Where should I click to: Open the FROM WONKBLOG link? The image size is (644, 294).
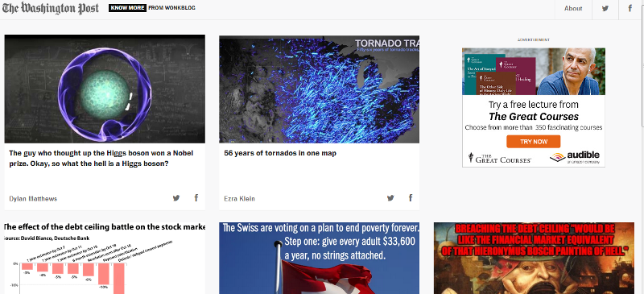click(171, 8)
